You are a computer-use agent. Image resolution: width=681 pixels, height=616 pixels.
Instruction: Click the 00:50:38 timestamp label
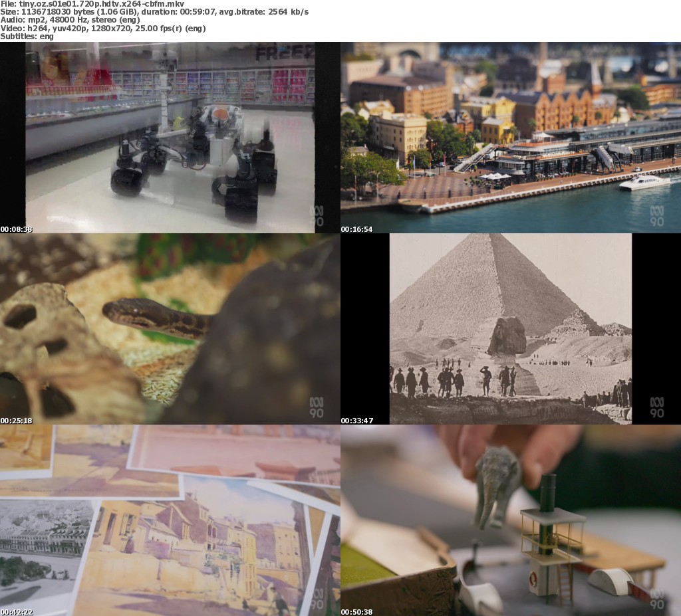point(357,612)
